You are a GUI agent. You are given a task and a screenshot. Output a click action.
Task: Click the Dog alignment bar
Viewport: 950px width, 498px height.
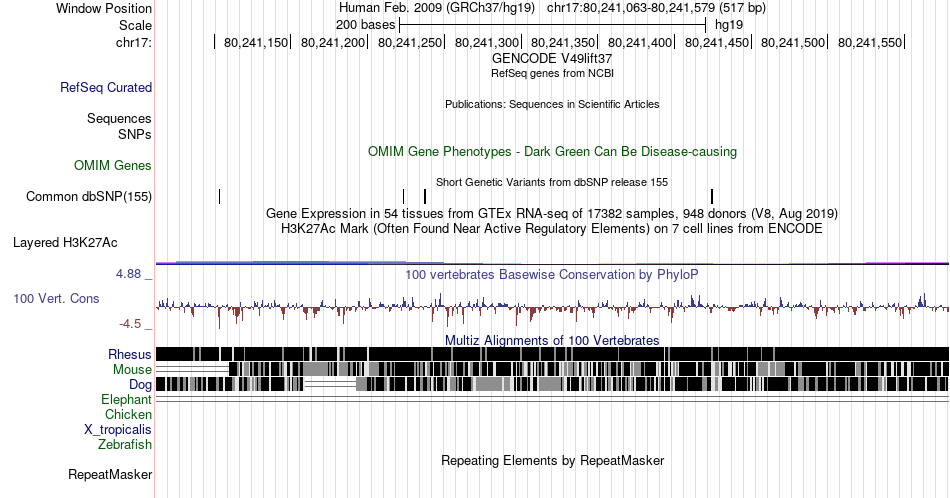(x=552, y=384)
